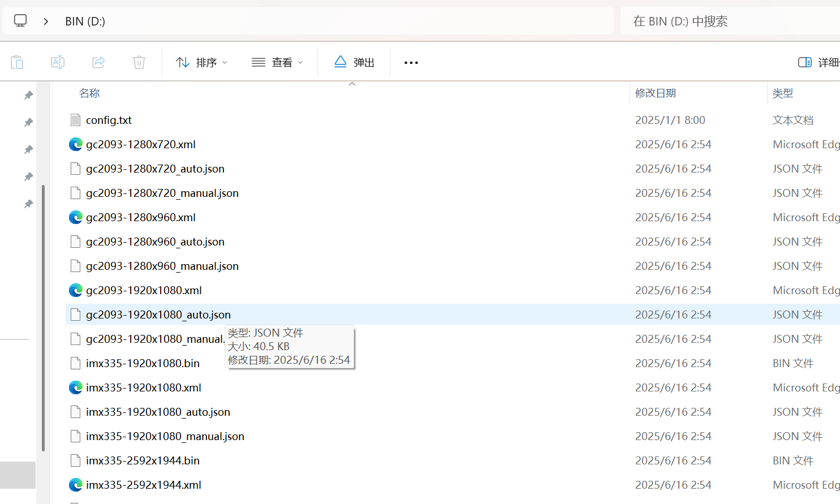
Task: Expand the address bar path chevron
Action: [x=46, y=21]
